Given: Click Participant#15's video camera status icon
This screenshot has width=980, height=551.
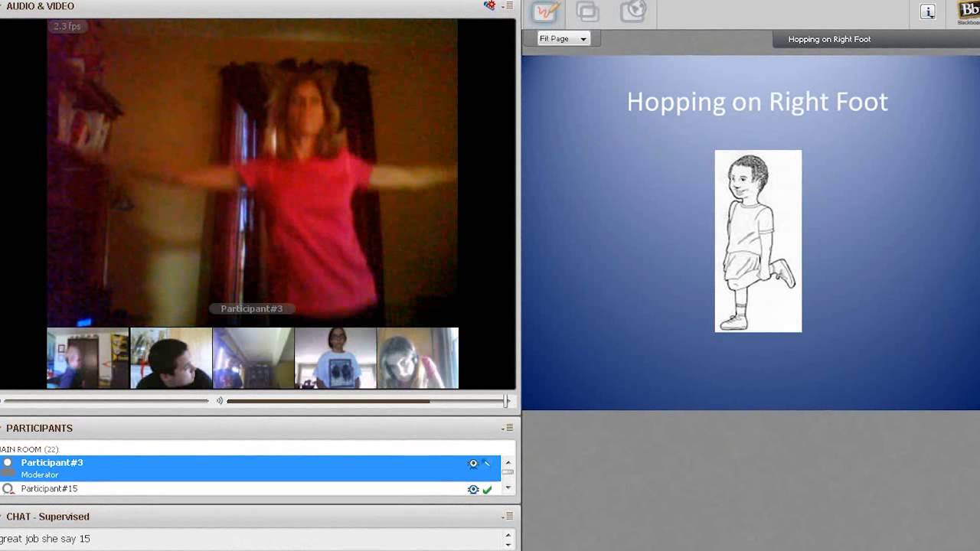Looking at the screenshot, I should [473, 489].
